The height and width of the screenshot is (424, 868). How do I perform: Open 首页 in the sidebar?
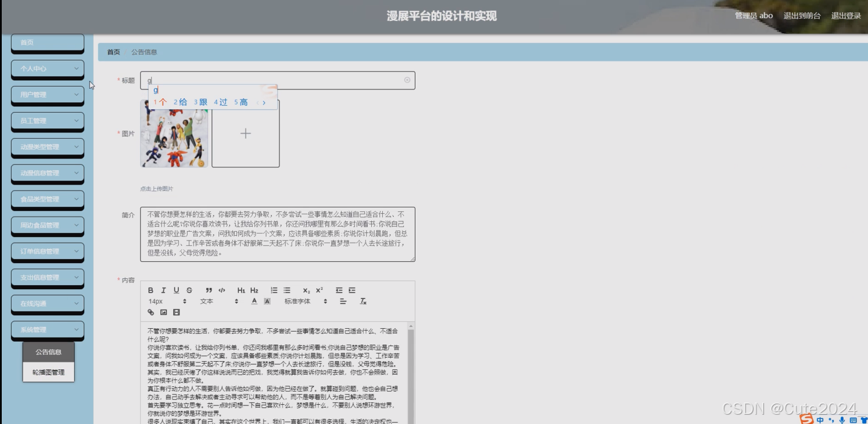pos(48,42)
